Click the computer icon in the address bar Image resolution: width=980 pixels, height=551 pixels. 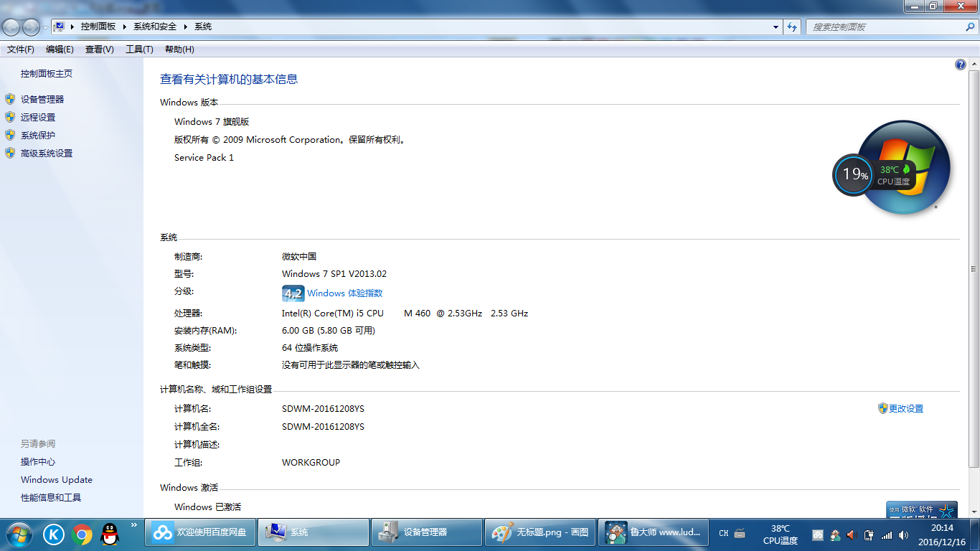pos(60,27)
